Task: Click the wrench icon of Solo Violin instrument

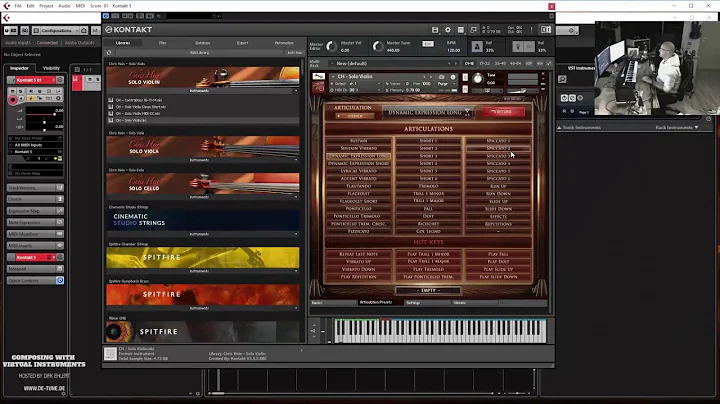Action: pos(319,77)
